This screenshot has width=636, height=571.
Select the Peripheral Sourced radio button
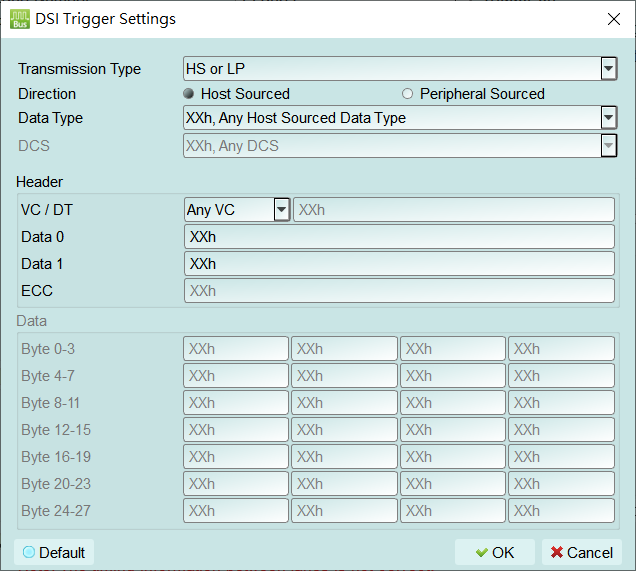coord(407,94)
